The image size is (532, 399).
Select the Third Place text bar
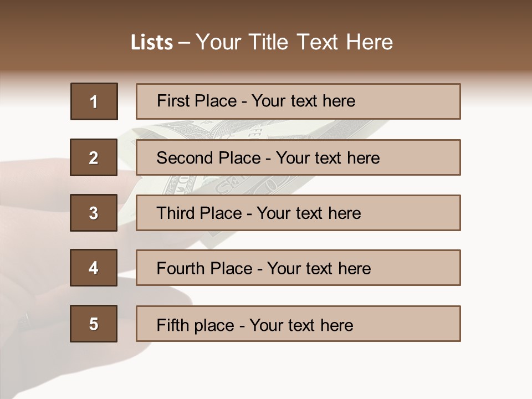pyautogui.click(x=298, y=213)
